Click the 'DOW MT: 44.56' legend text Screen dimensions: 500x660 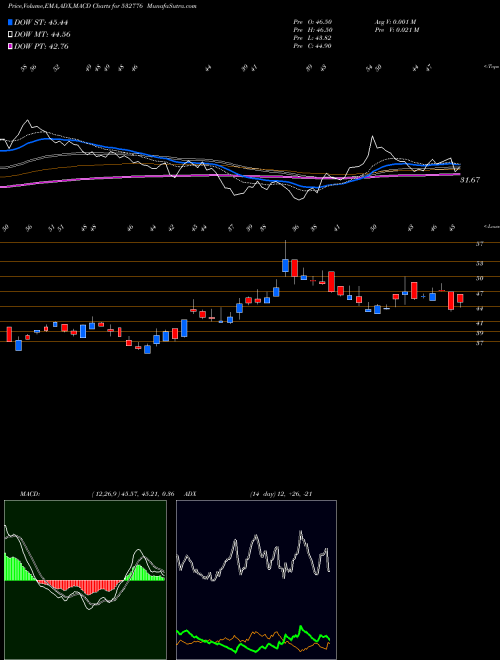click(42, 35)
